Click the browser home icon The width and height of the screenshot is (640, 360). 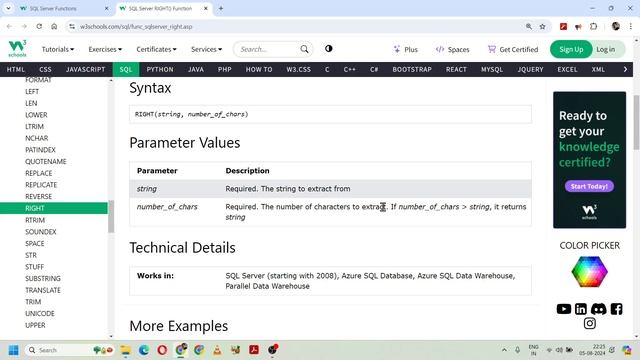(x=54, y=27)
